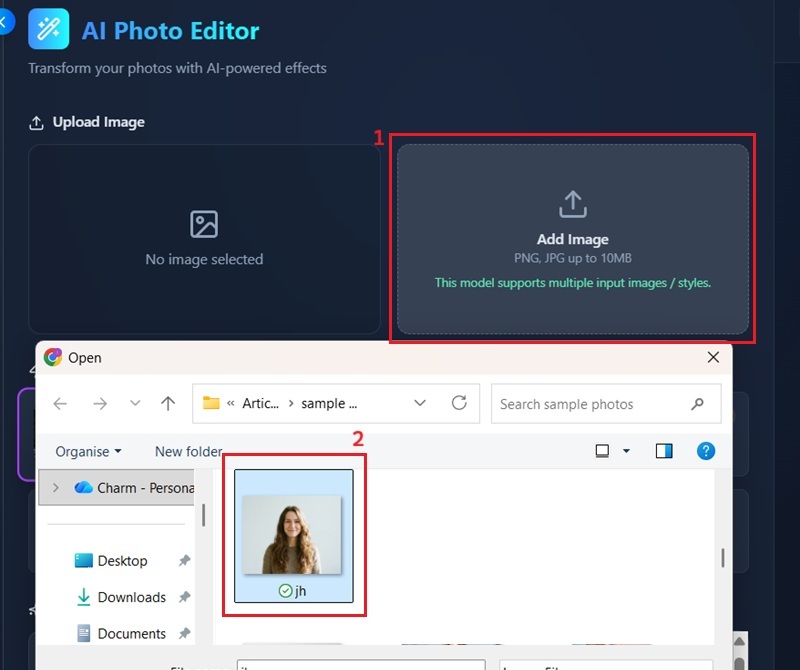Image resolution: width=800 pixels, height=670 pixels.
Task: Click the Artic... breadcrumb in address bar
Action: (x=261, y=403)
